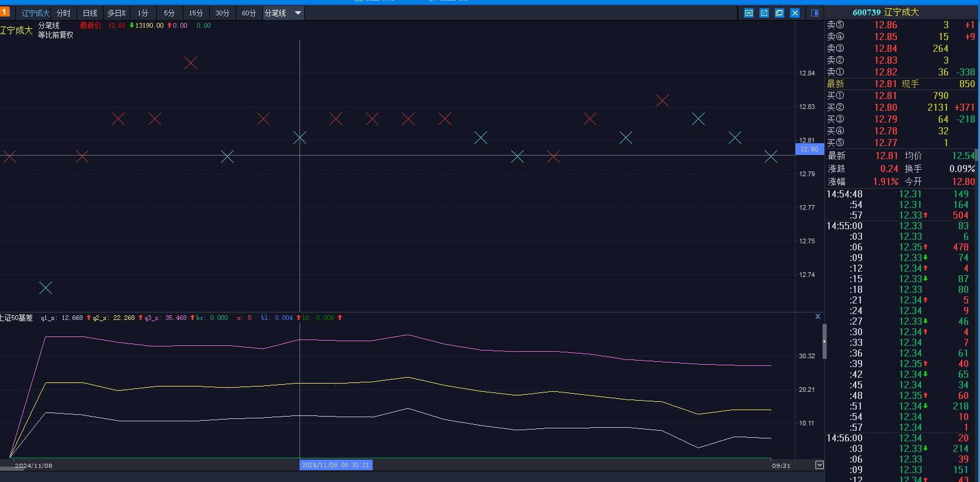This screenshot has height=482, width=980.
Task: Expand the bottom-right time axis dropdown box
Action: 819,465
